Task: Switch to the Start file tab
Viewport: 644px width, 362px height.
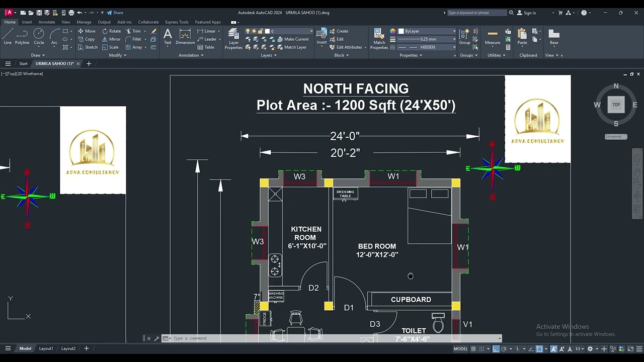Action: (x=23, y=64)
